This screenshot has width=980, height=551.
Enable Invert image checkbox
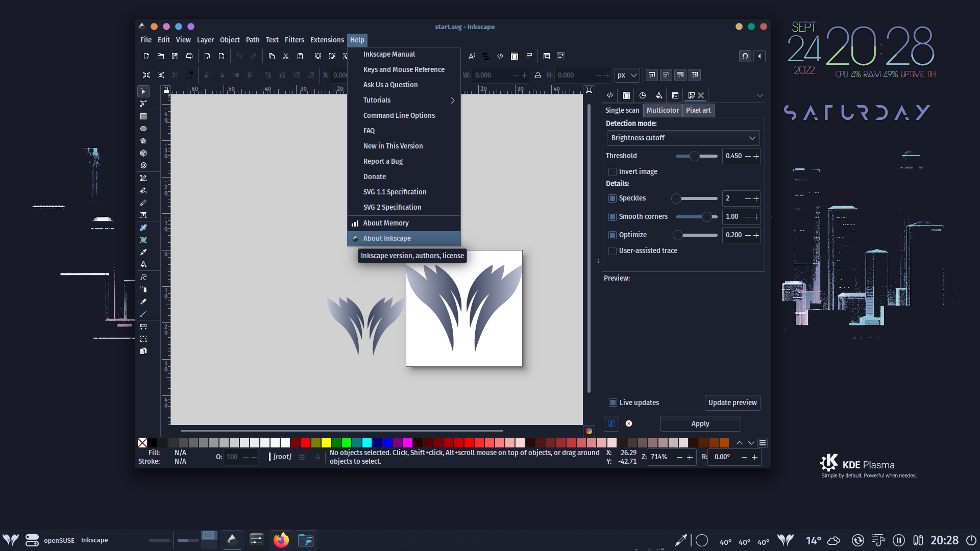tap(612, 172)
